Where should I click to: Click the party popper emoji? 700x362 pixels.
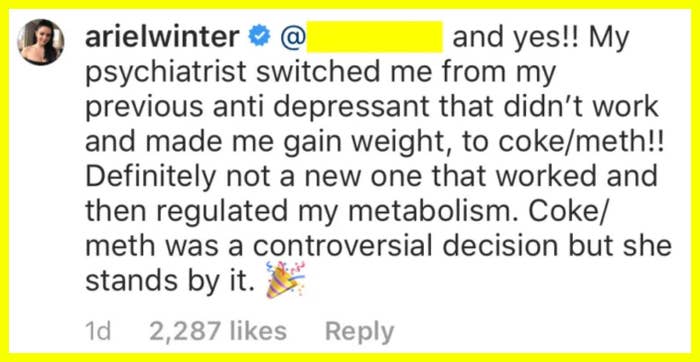coord(286,281)
